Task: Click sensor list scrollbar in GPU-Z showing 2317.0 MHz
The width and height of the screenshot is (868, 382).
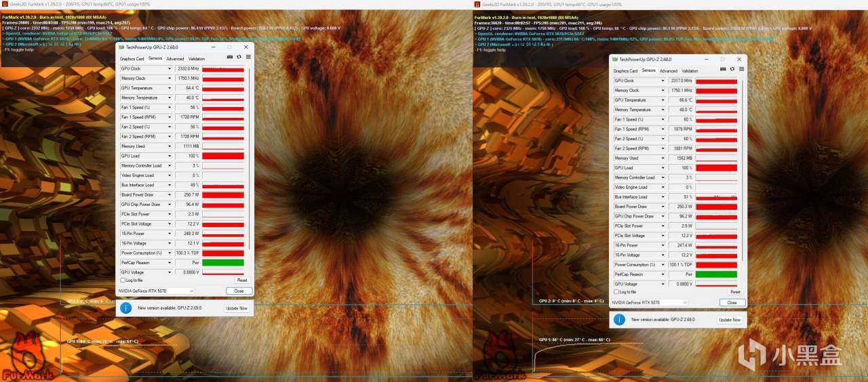Action: 743,169
